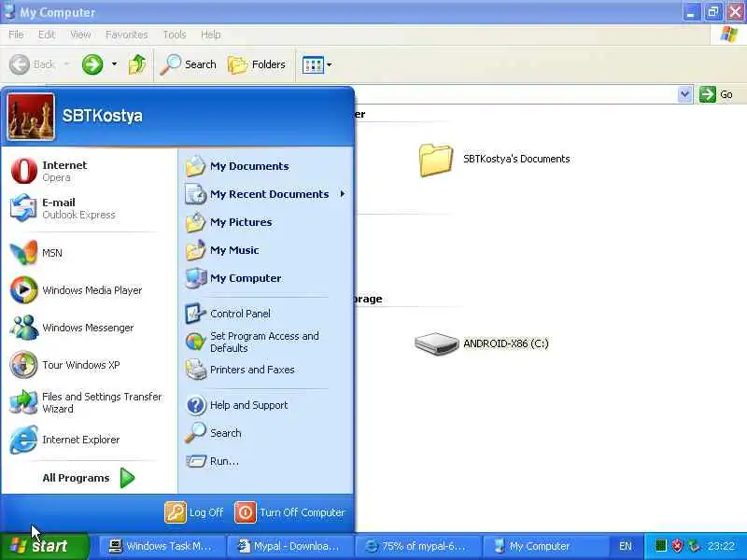Open Tools menu

[x=175, y=35]
